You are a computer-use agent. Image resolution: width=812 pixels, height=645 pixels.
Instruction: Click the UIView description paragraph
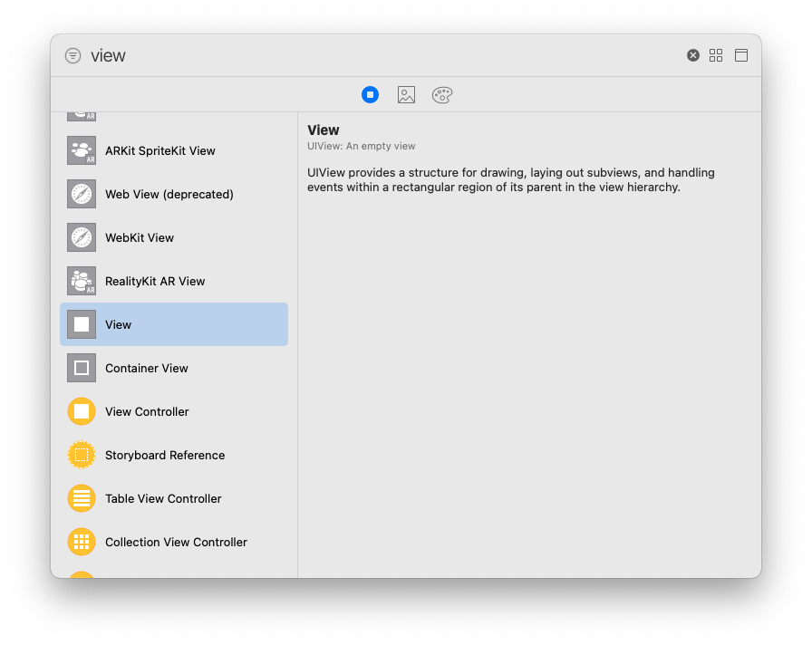coord(510,179)
